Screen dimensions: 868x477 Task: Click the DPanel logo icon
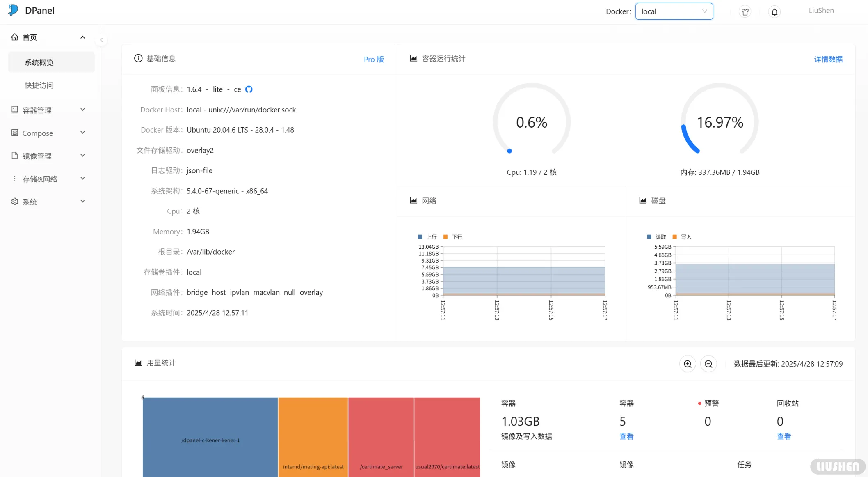click(x=13, y=10)
